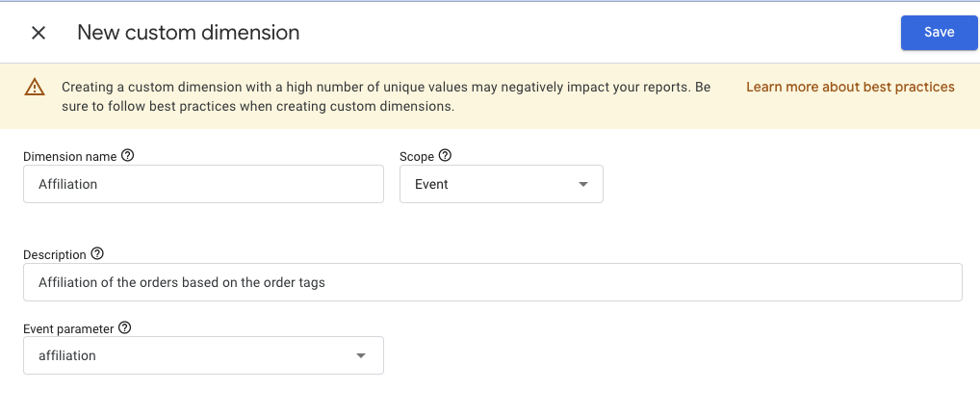The height and width of the screenshot is (417, 980).
Task: Save the custom dimension
Action: coord(939,32)
